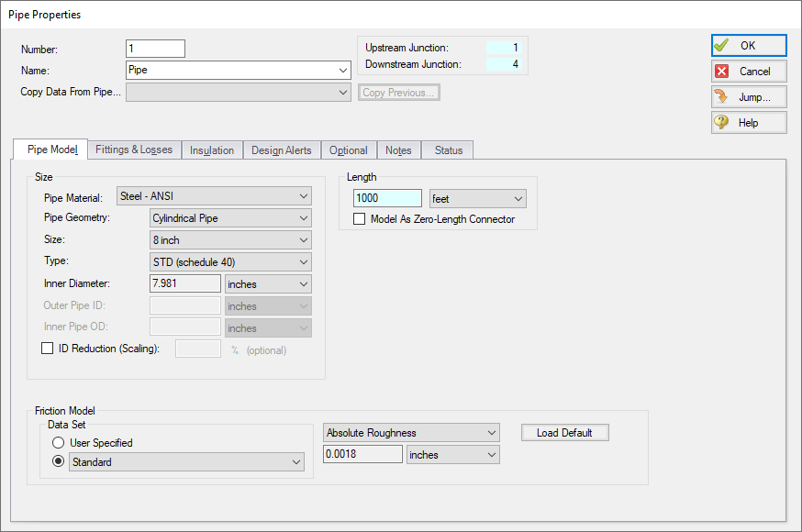This screenshot has height=532, width=802.
Task: Open the Pipe Material dropdown
Action: pos(214,196)
